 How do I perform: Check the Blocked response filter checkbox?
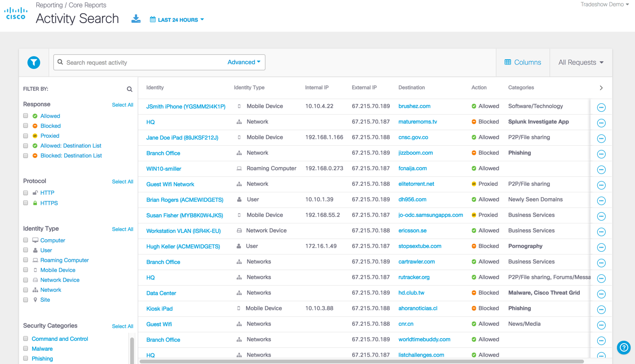(x=26, y=126)
